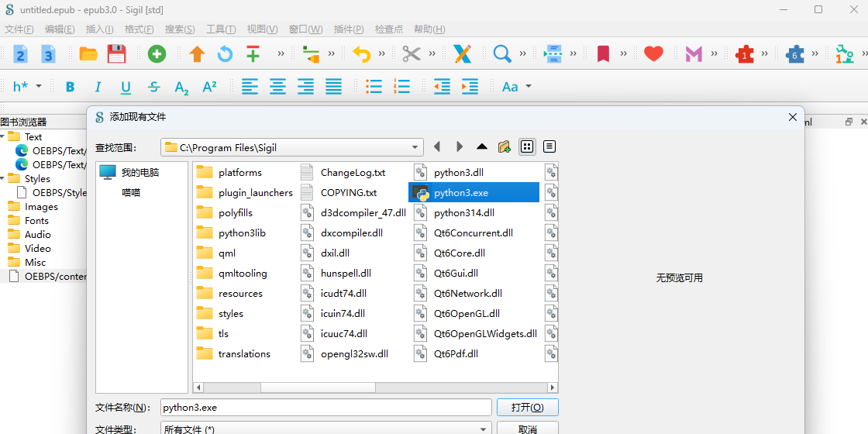Screen dimensions: 868x434
Task: Click the red heart donate icon
Action: [654, 53]
